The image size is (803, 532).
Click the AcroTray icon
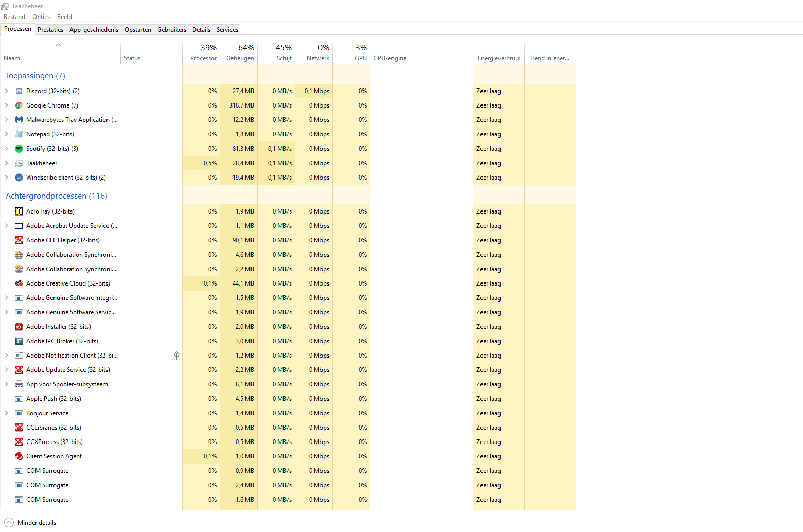(x=19, y=211)
